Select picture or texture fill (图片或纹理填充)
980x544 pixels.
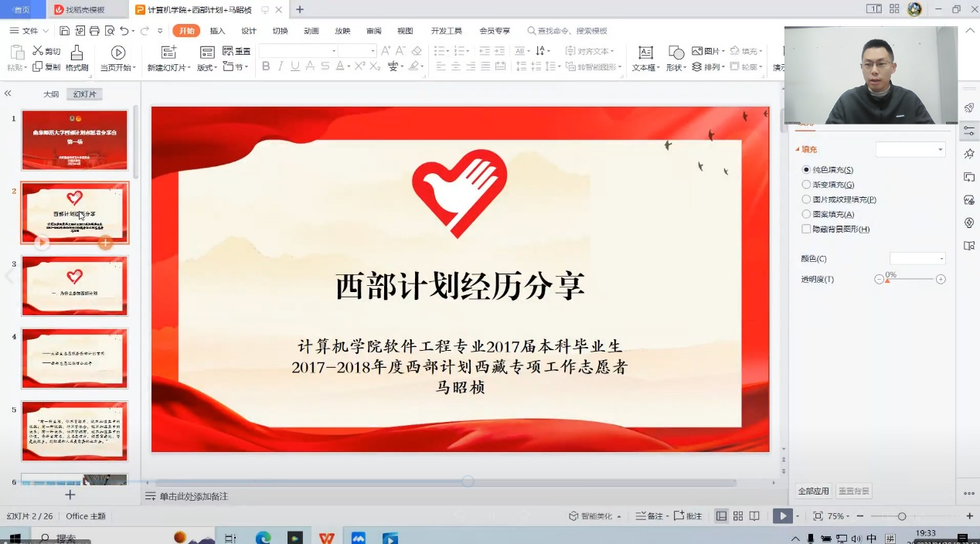pyautogui.click(x=806, y=199)
